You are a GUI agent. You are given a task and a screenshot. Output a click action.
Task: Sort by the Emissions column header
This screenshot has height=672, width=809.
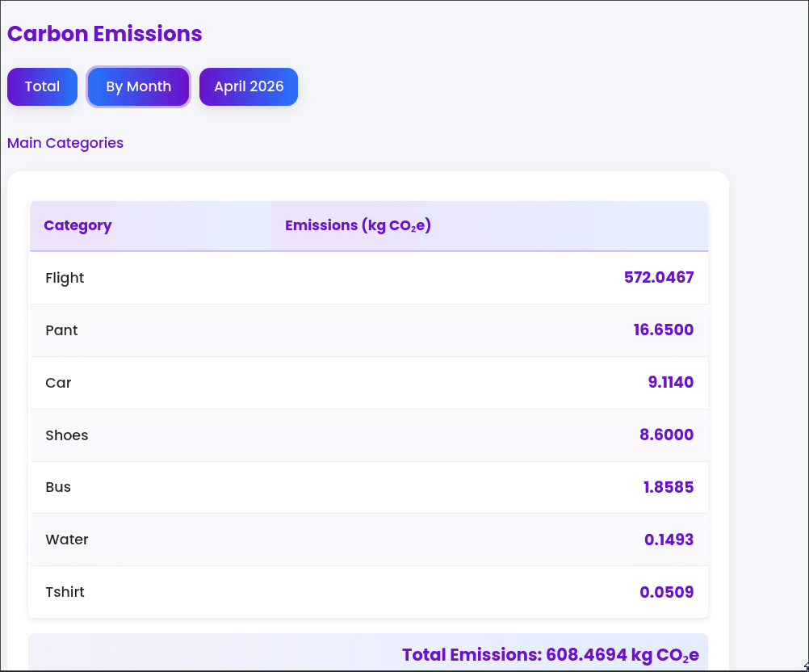click(x=358, y=225)
